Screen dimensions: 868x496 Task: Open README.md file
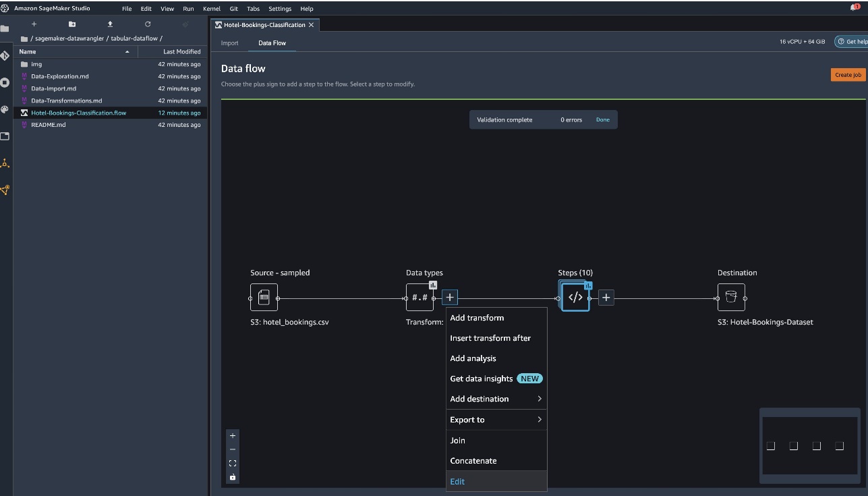pyautogui.click(x=111, y=125)
